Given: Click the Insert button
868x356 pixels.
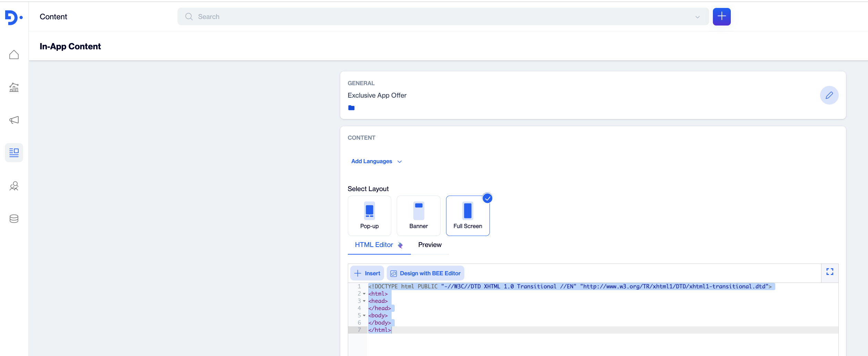Looking at the screenshot, I should pos(367,273).
